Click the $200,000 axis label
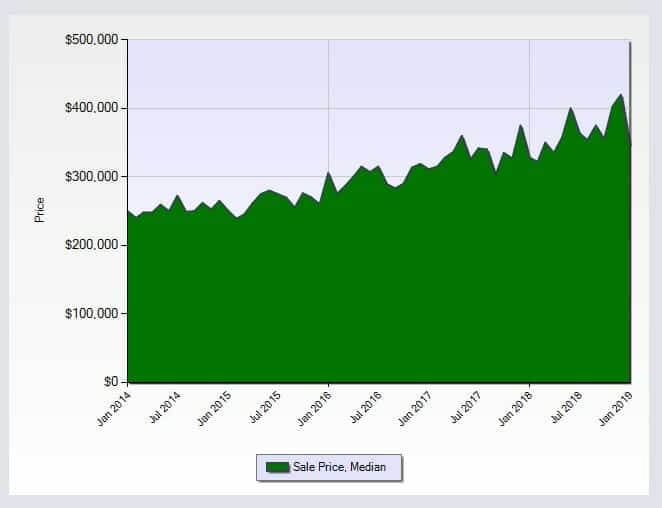This screenshot has width=662, height=508. coord(91,245)
